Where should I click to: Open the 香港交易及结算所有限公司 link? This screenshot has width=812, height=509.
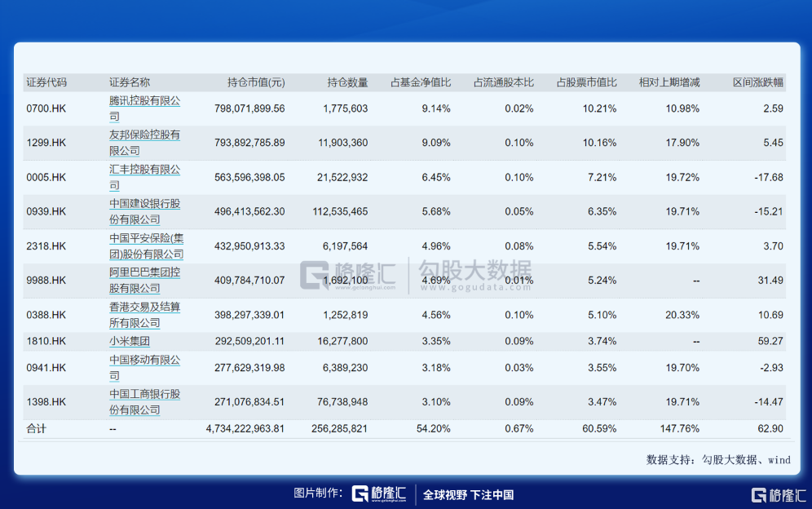(144, 315)
